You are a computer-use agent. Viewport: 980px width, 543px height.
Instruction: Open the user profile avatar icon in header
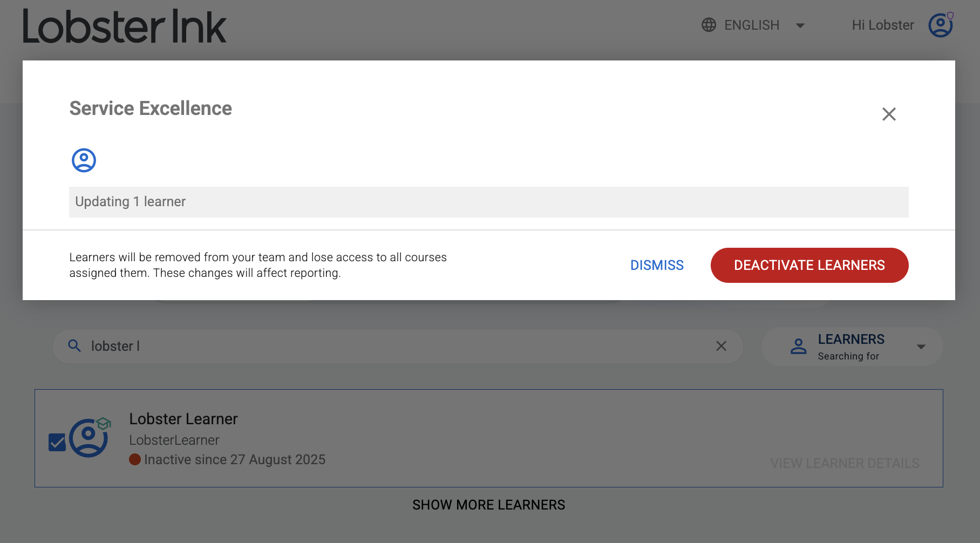[941, 25]
